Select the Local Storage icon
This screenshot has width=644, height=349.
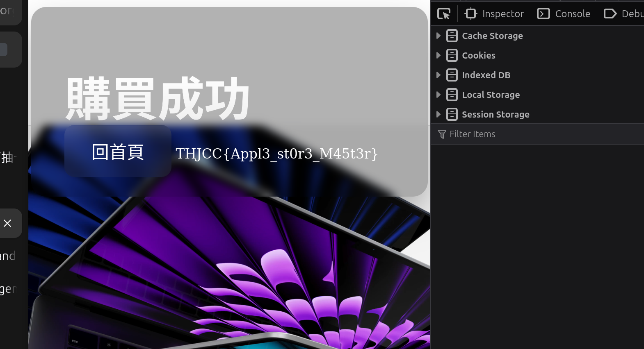(452, 95)
